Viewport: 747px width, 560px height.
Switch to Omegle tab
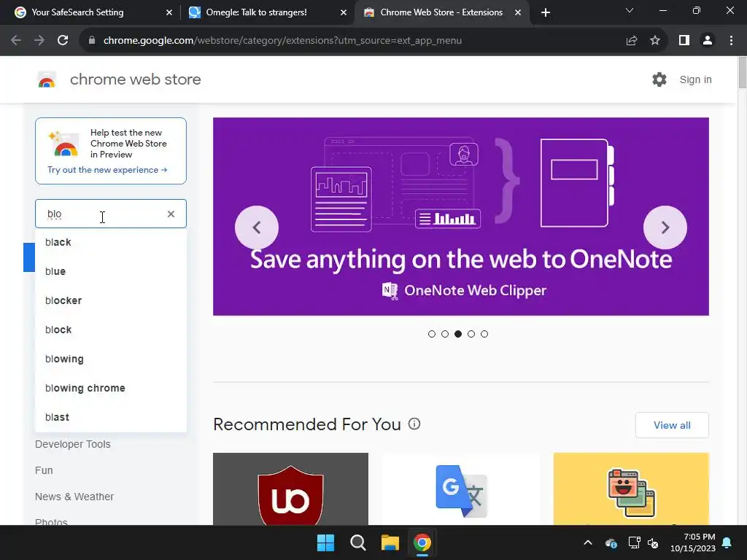pos(267,12)
